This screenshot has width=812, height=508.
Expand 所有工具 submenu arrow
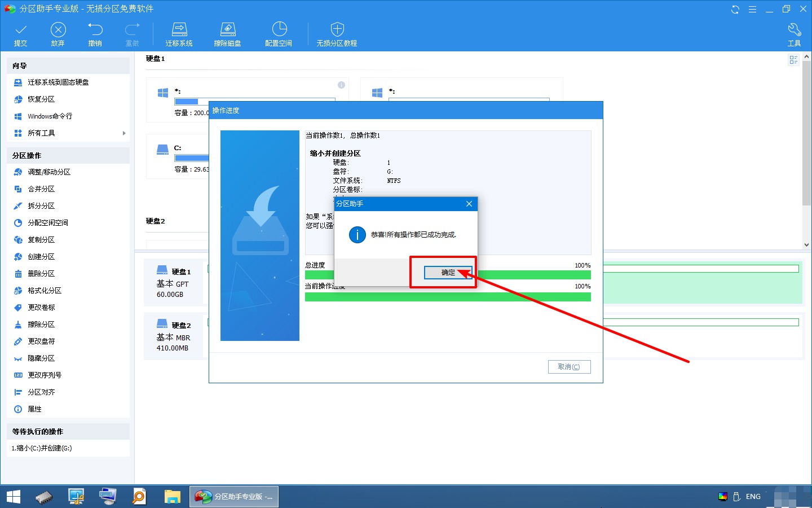[123, 133]
